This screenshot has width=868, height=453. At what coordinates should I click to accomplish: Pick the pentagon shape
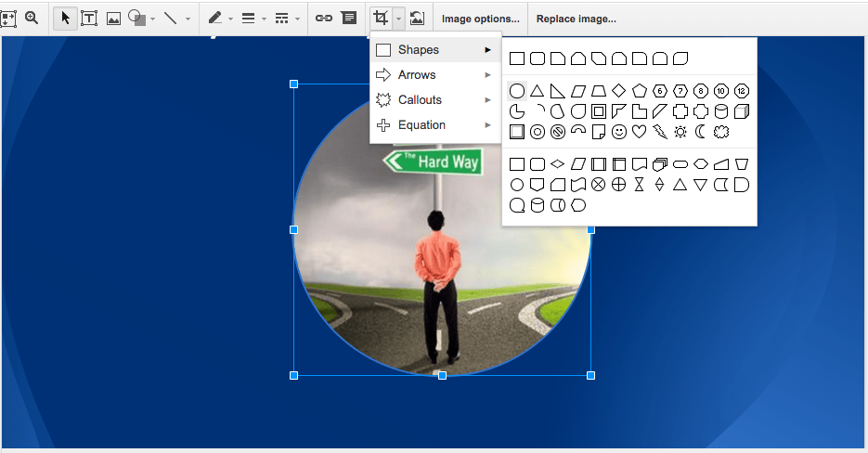640,91
